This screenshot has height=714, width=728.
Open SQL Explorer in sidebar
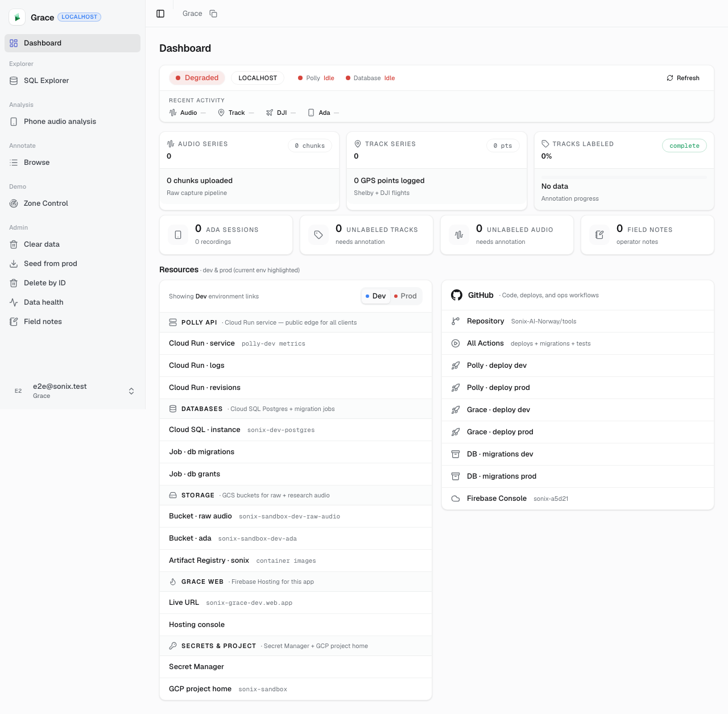click(72, 81)
